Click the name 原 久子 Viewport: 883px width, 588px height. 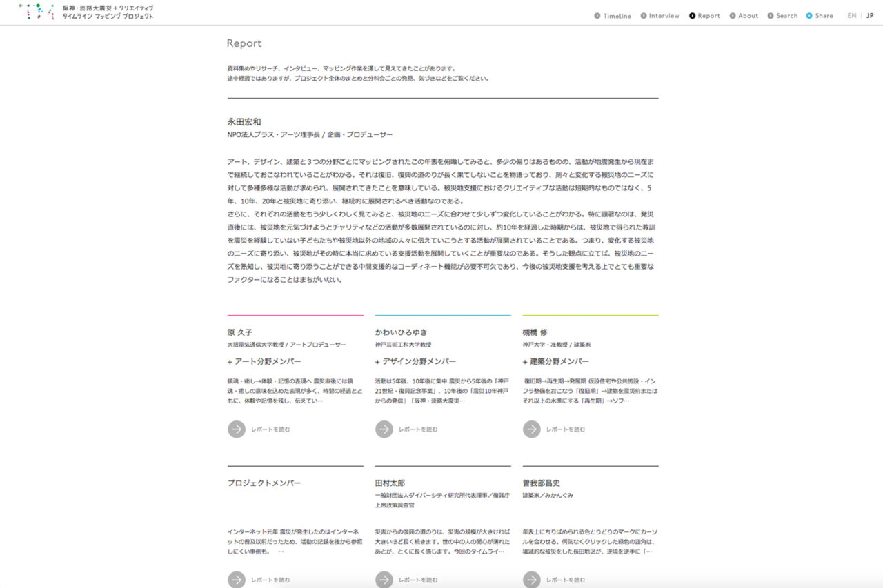(x=240, y=332)
